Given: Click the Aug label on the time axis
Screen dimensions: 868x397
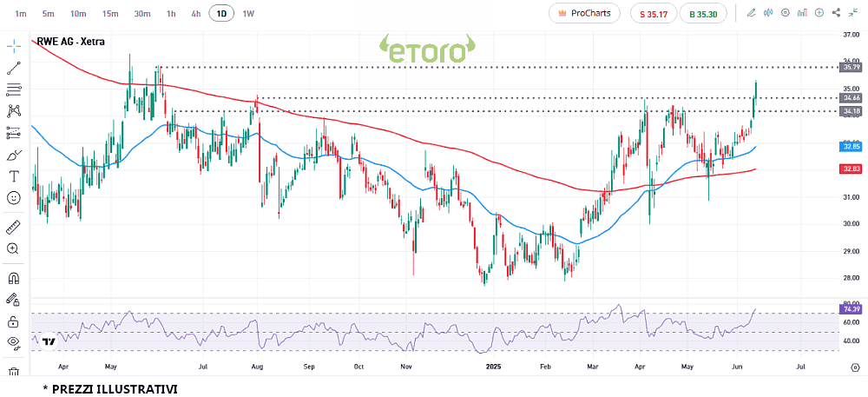Looking at the screenshot, I should (x=256, y=367).
